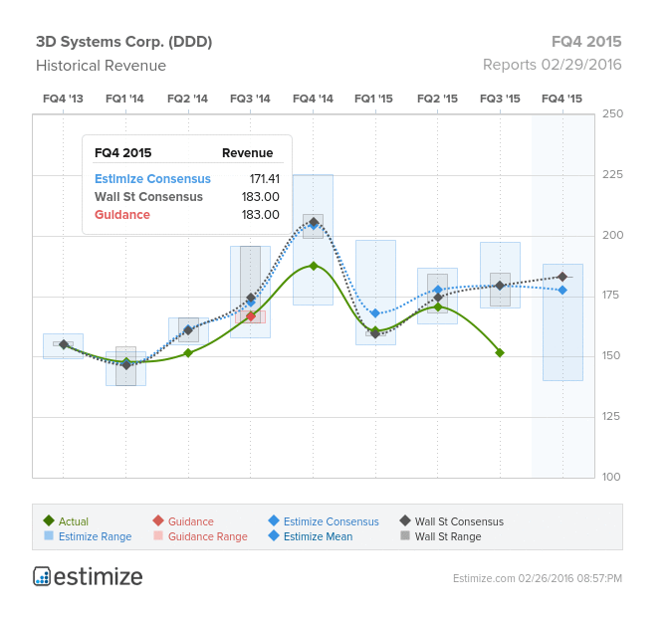672x617 pixels.
Task: Toggle the Estimize Range legend label
Action: (x=96, y=536)
